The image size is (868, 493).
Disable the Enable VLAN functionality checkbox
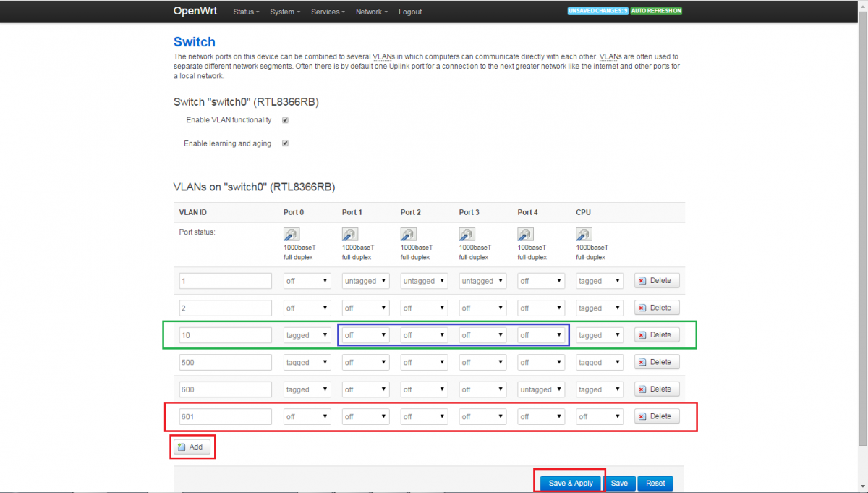[x=285, y=120]
